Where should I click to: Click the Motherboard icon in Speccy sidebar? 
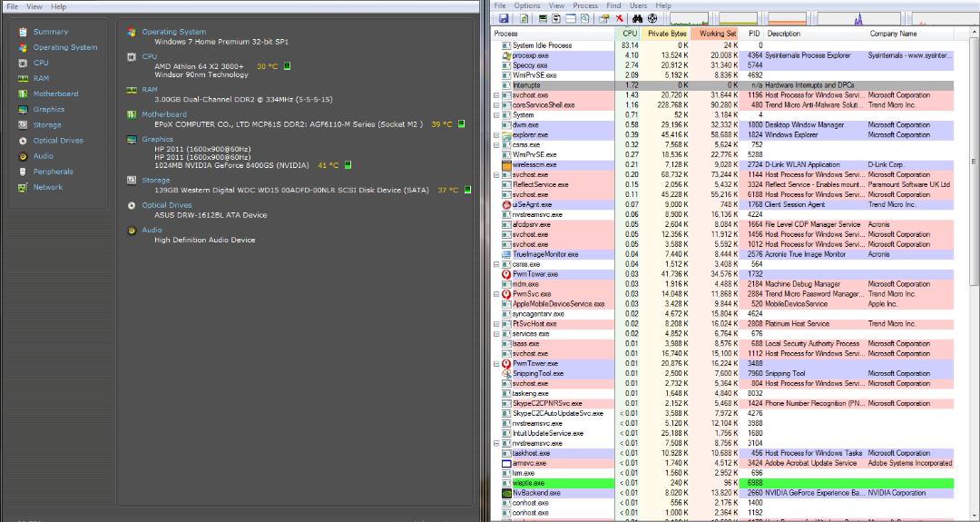(23, 94)
